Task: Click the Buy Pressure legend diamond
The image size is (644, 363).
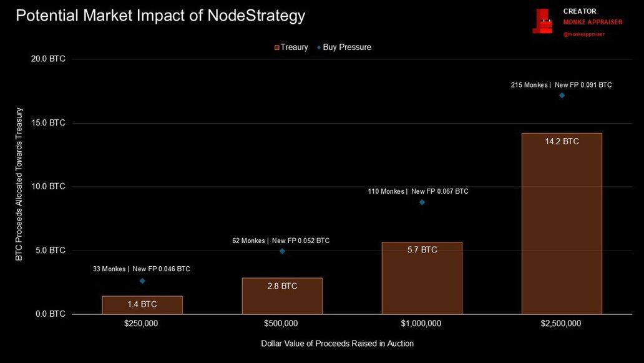Action: click(319, 47)
